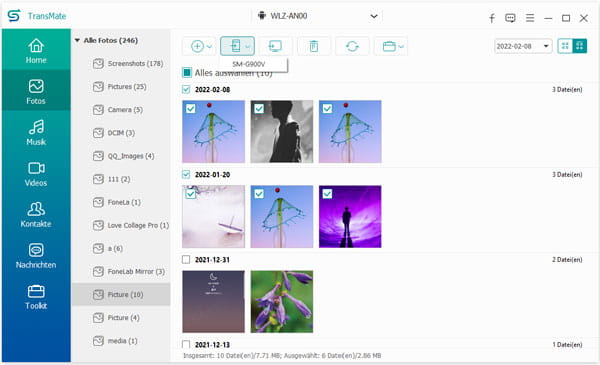This screenshot has height=365, width=600.
Task: Open the Musik tab in sidebar
Action: point(36,132)
